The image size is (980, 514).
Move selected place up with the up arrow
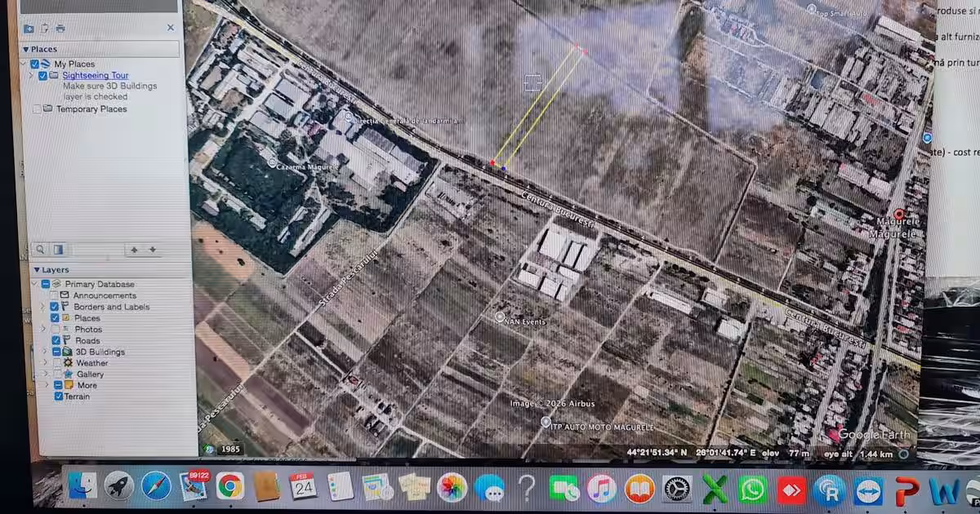134,250
